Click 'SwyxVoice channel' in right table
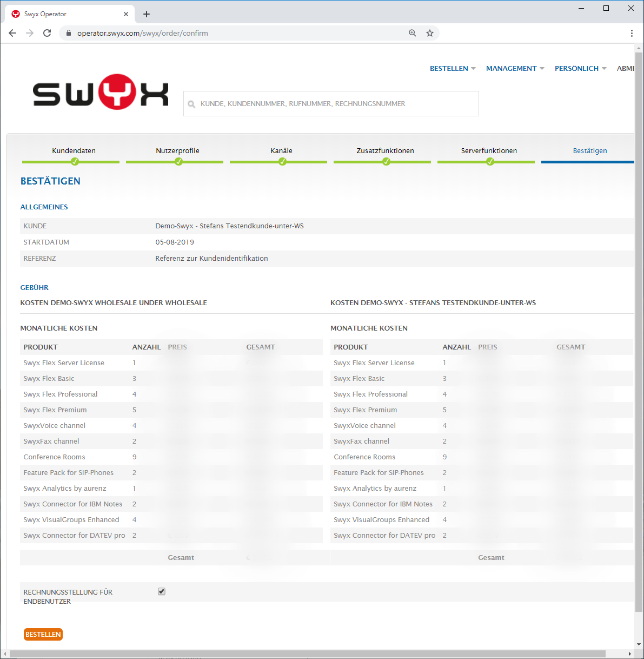Viewport: 644px width, 659px height. [364, 426]
